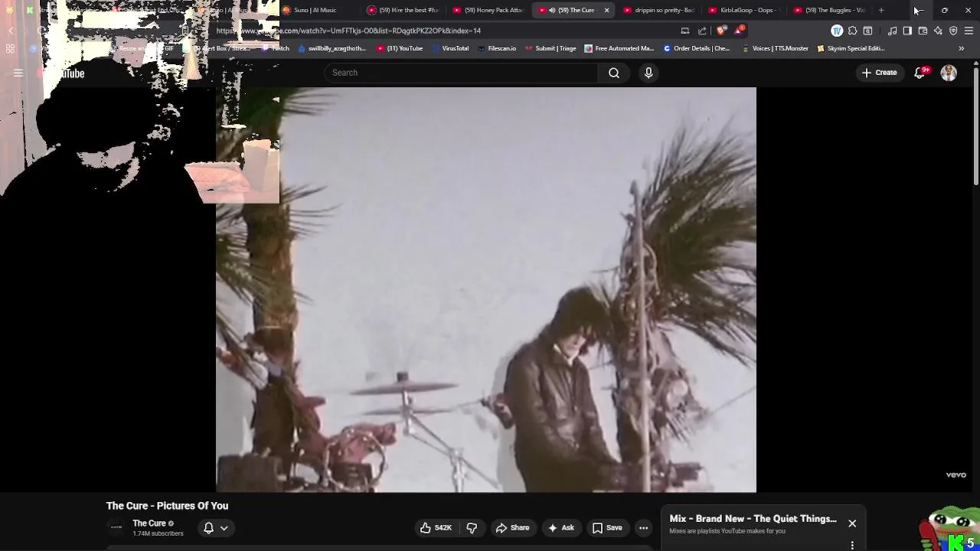The image size is (980, 551).
Task: Open the apps grid icon in bookmarks bar
Action: tap(10, 48)
